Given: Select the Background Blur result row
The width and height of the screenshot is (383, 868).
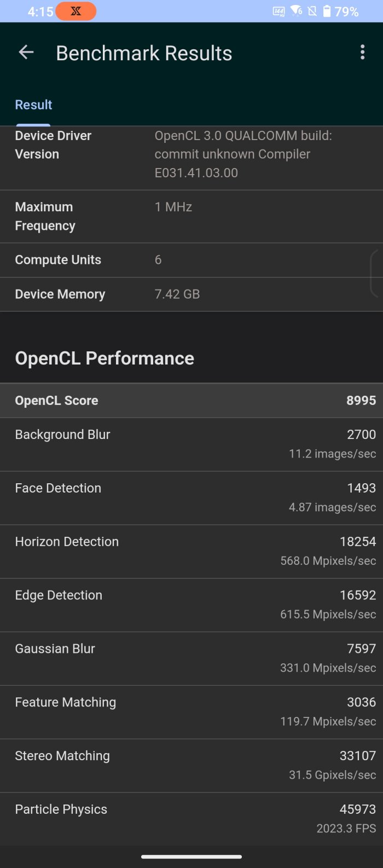Looking at the screenshot, I should coord(191,444).
